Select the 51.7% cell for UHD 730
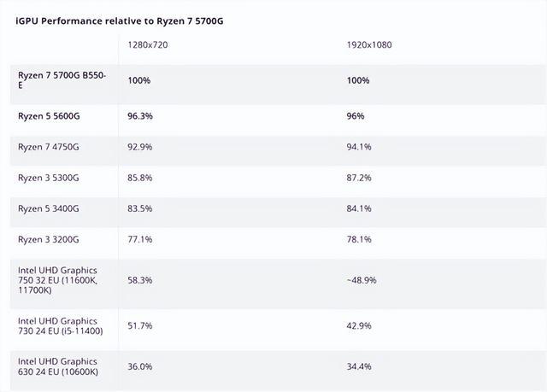 click(140, 325)
